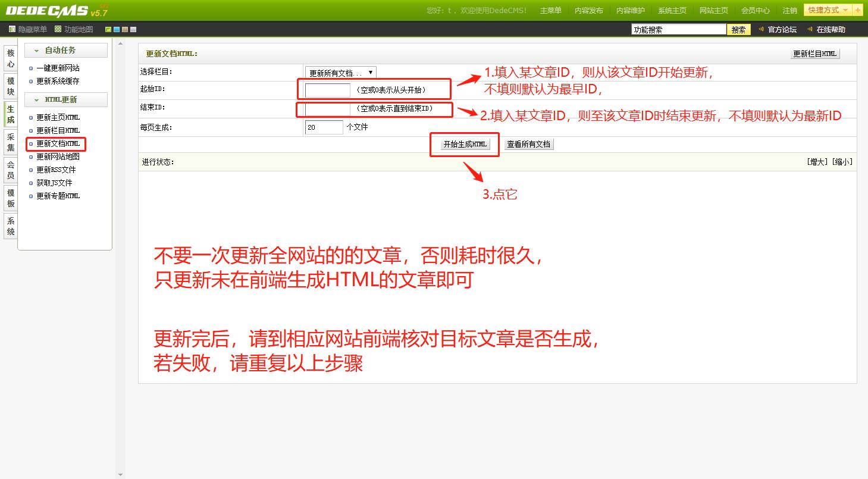Click the speaker icon beside 在线帮助

(810, 29)
